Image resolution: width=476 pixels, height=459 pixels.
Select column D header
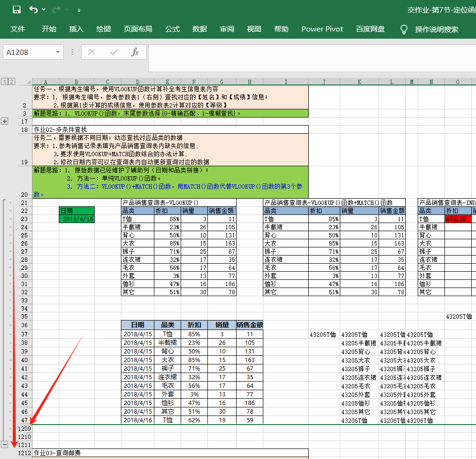click(x=138, y=82)
